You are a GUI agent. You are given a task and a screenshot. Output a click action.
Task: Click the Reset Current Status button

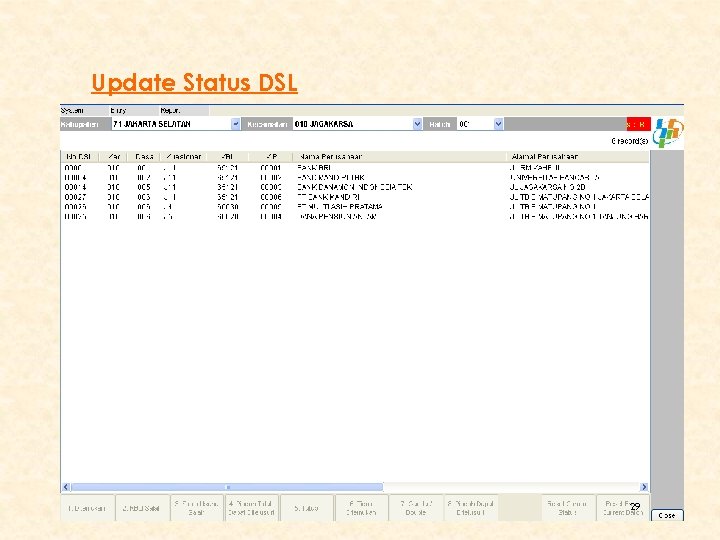click(x=568, y=508)
